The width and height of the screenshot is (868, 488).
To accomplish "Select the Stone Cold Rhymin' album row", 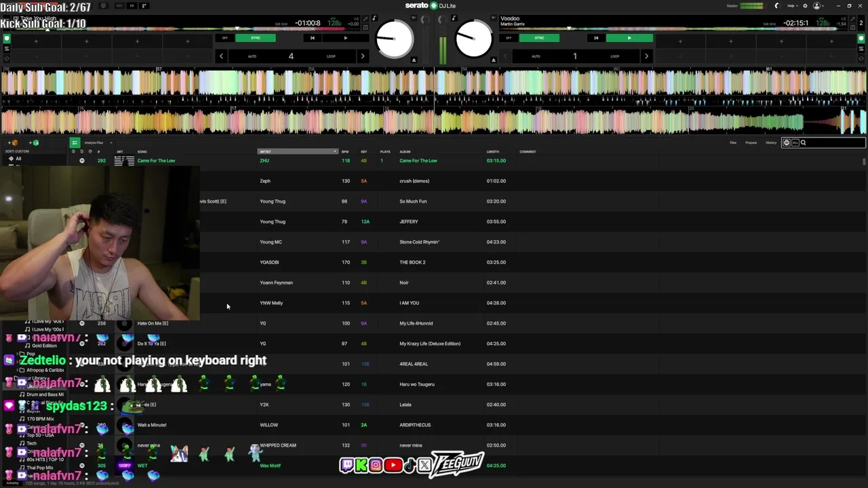I will click(419, 242).
